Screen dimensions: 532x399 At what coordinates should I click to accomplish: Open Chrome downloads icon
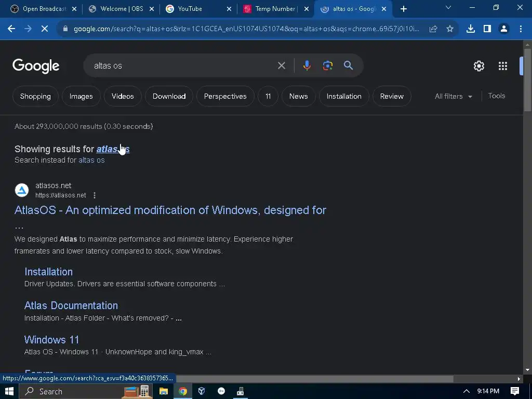[471, 29]
